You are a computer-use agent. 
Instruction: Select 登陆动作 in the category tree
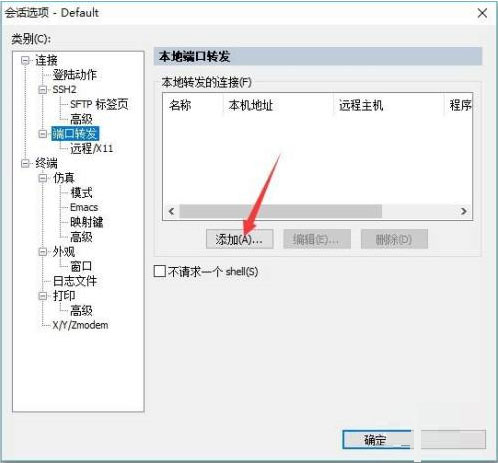(74, 75)
